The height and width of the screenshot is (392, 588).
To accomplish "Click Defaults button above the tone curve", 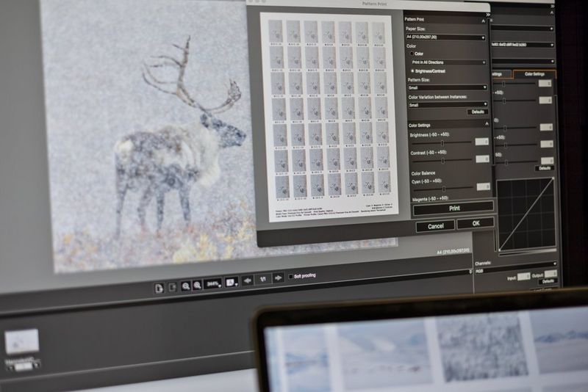I will pyautogui.click(x=545, y=168).
